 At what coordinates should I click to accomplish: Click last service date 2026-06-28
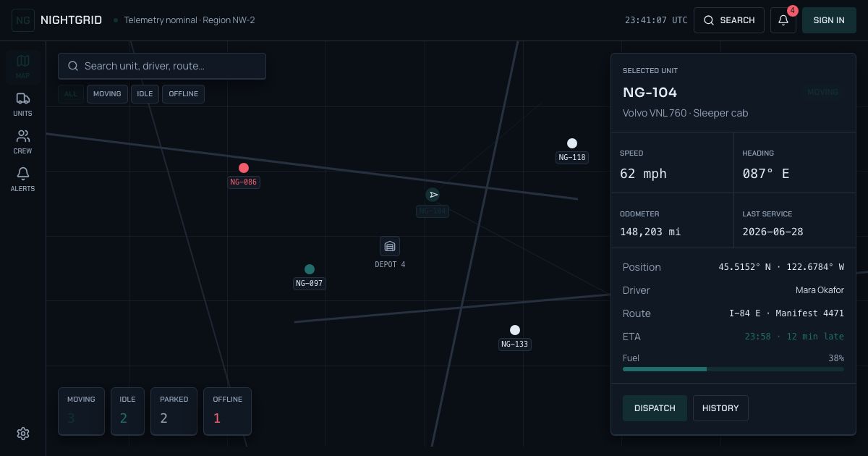[773, 232]
